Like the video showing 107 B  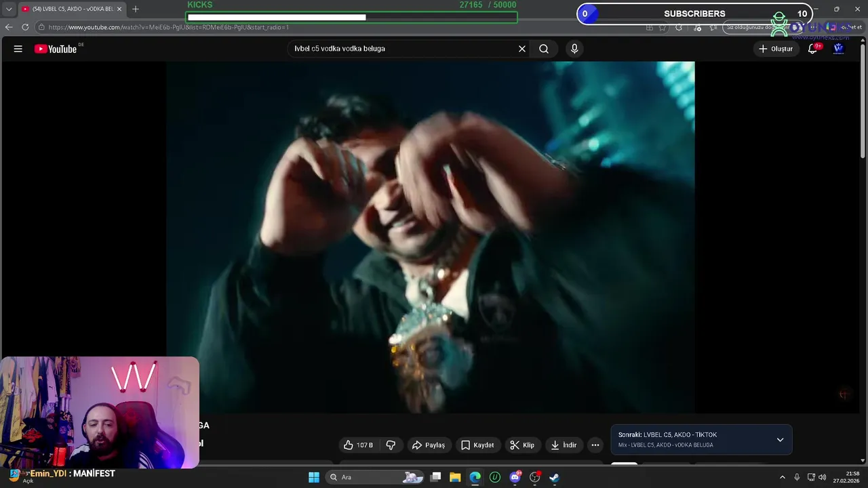358,445
